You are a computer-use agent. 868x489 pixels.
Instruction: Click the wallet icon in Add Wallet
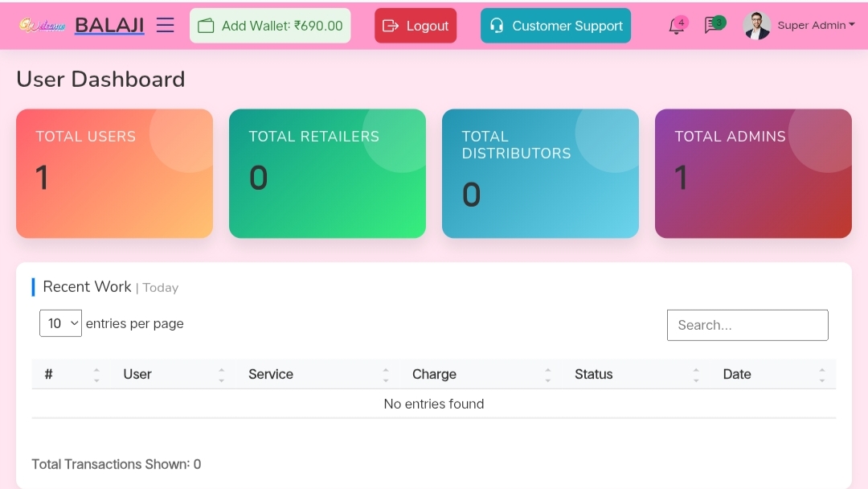[207, 26]
